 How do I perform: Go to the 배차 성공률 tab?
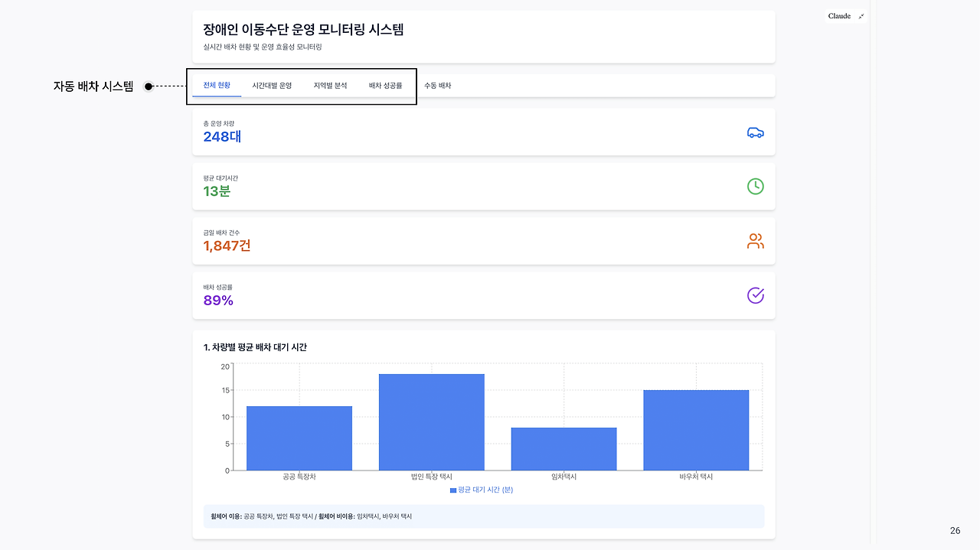click(385, 86)
